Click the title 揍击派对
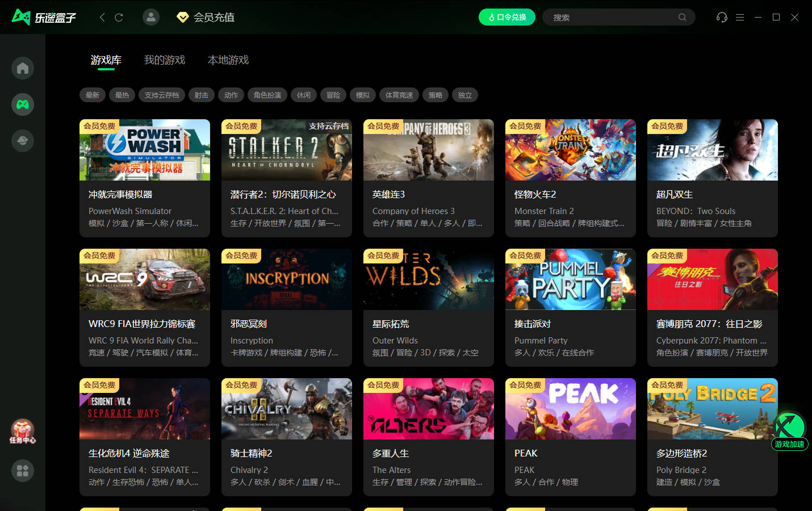This screenshot has height=511, width=812. coord(533,324)
